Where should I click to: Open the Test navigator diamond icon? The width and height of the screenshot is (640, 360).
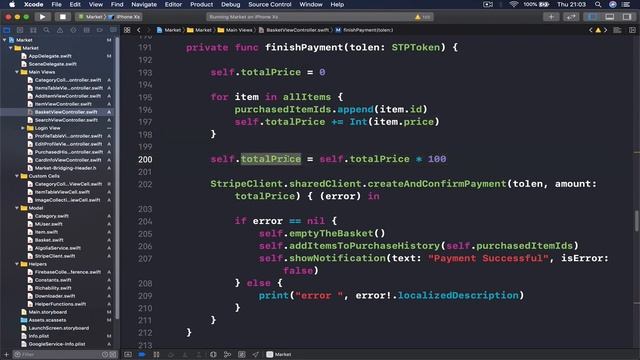pyautogui.click(x=73, y=30)
